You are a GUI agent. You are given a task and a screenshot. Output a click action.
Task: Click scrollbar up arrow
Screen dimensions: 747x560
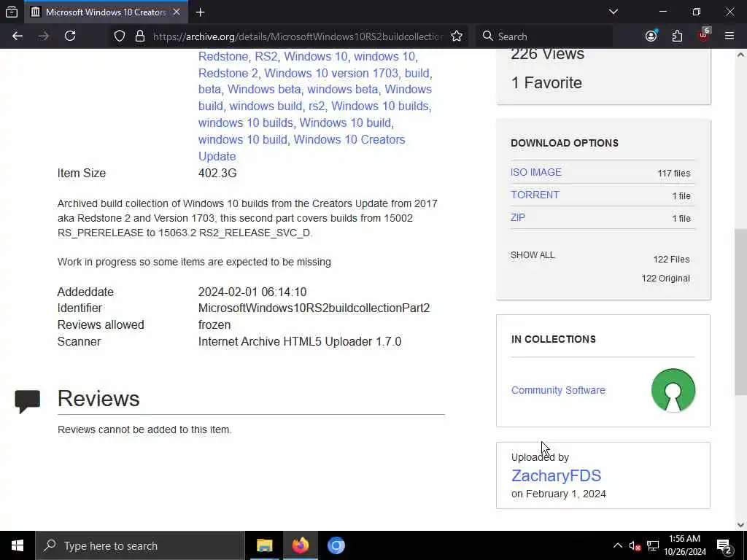tap(740, 55)
